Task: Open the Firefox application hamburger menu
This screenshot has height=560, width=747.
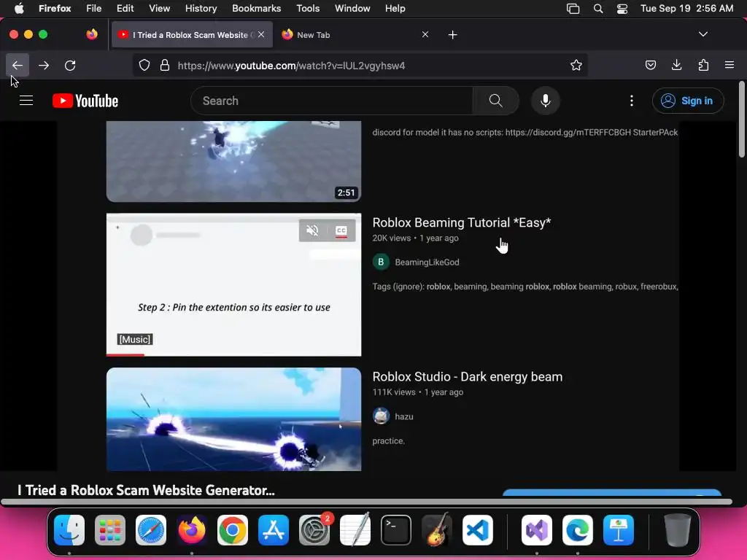Action: pos(729,65)
